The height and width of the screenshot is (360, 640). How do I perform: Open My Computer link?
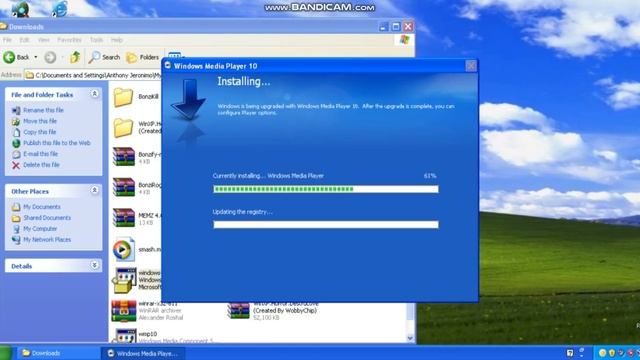pos(40,229)
